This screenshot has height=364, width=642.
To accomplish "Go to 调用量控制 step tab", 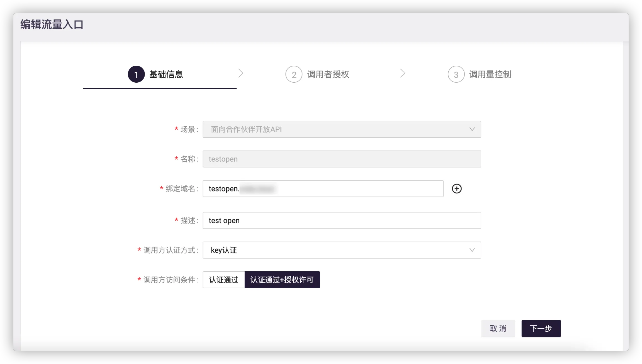I will click(490, 74).
